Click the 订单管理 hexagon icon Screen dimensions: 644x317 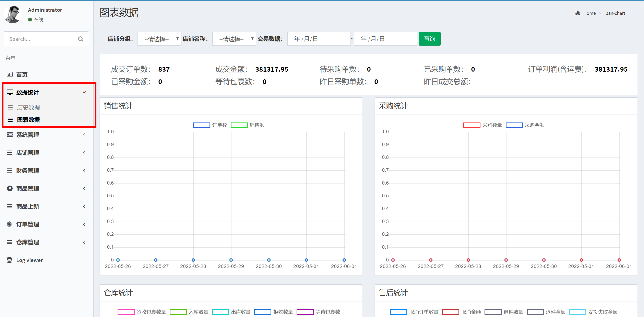pos(10,224)
